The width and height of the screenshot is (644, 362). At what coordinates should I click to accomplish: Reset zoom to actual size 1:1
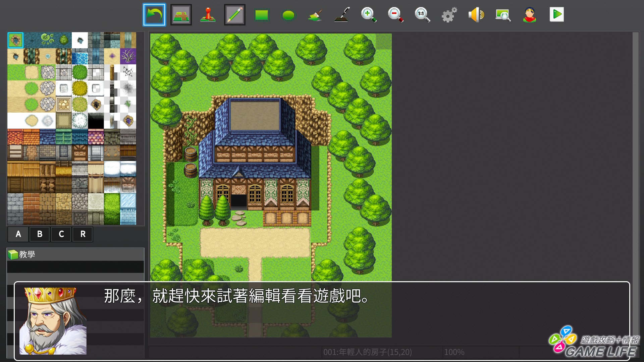422,15
